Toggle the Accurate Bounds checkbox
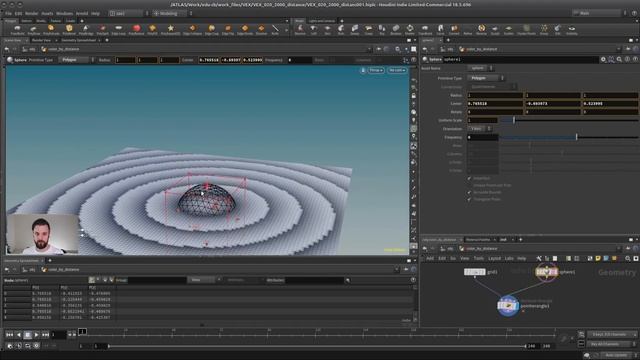 click(469, 192)
